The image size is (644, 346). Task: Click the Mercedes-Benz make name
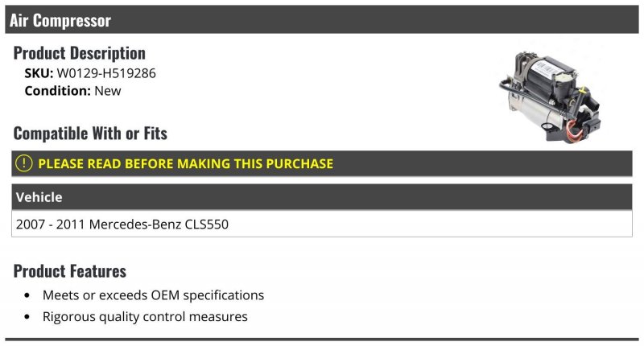132,224
